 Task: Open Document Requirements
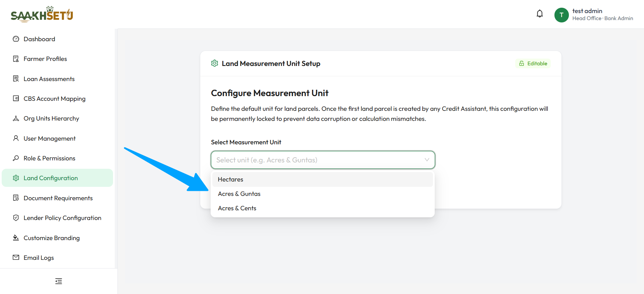57,198
